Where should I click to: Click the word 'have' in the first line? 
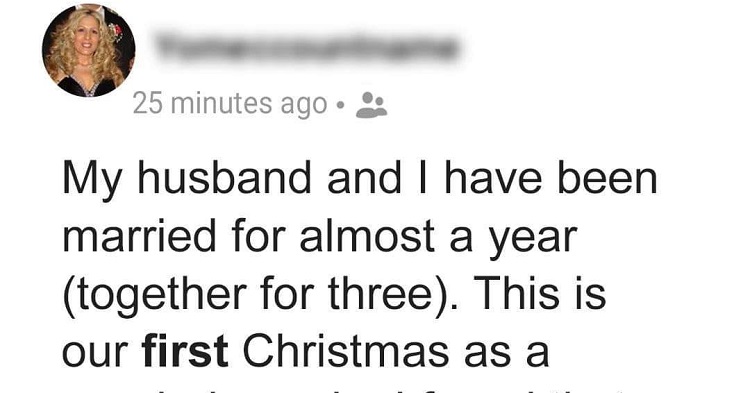(x=493, y=178)
